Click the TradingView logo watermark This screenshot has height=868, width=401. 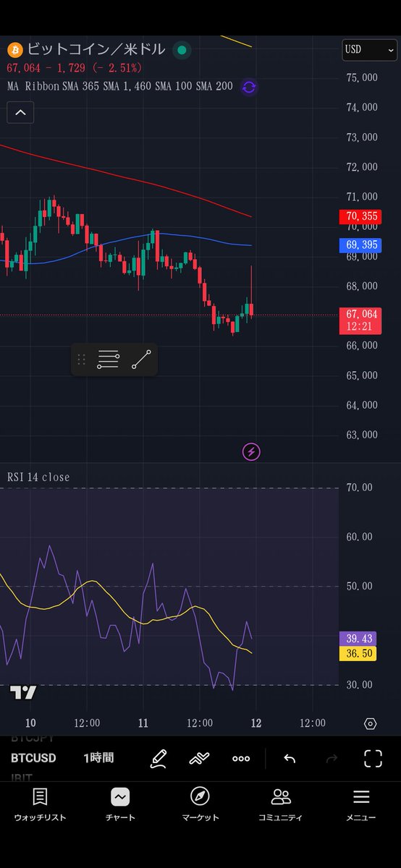coord(23,692)
